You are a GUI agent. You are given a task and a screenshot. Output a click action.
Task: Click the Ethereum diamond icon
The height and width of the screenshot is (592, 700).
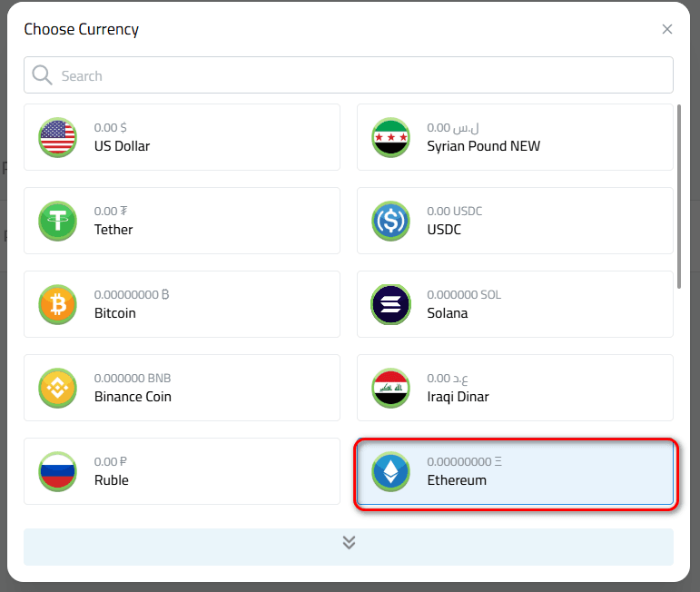coord(390,471)
